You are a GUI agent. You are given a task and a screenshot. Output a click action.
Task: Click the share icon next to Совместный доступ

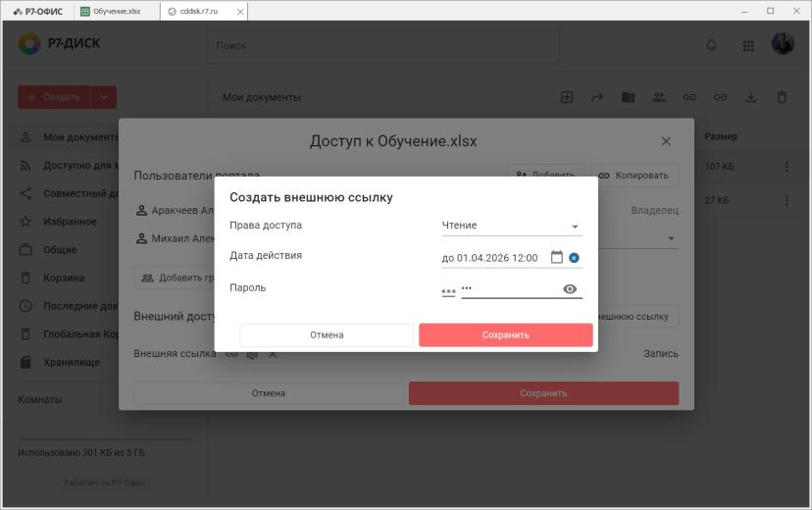pos(25,193)
